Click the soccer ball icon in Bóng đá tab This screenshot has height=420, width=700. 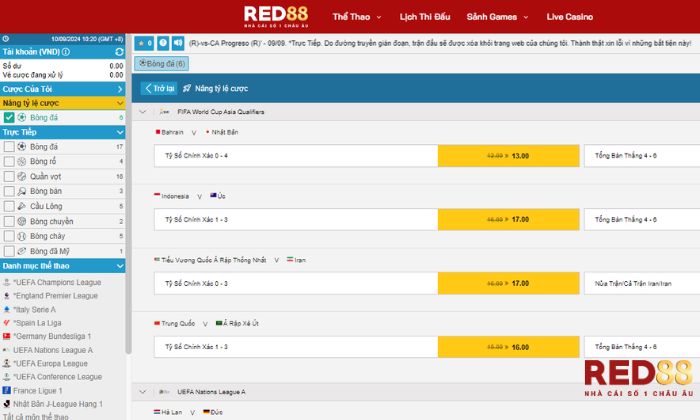(142, 63)
